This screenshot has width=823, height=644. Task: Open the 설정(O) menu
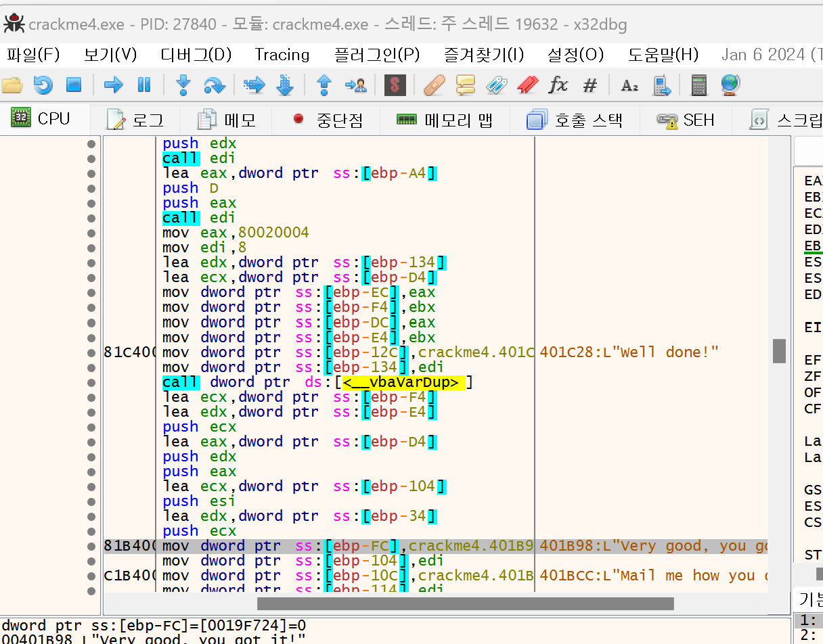point(576,55)
